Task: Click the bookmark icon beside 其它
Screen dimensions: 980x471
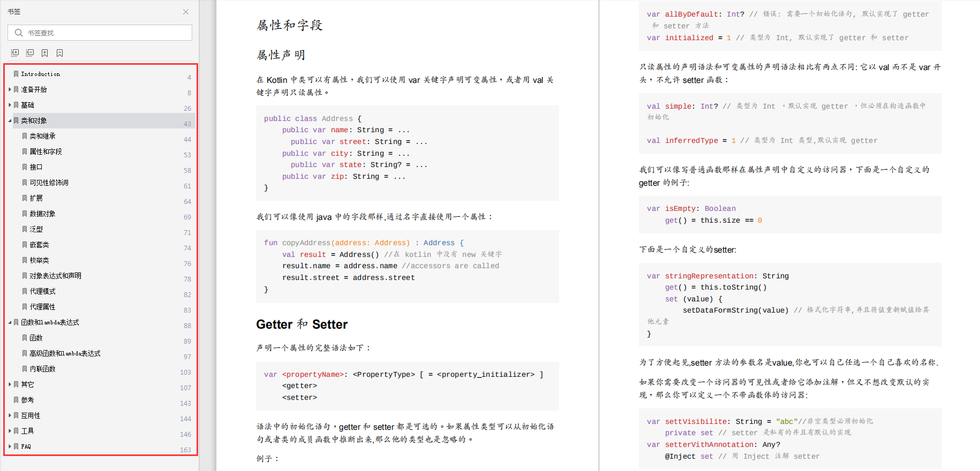Action: 16,384
